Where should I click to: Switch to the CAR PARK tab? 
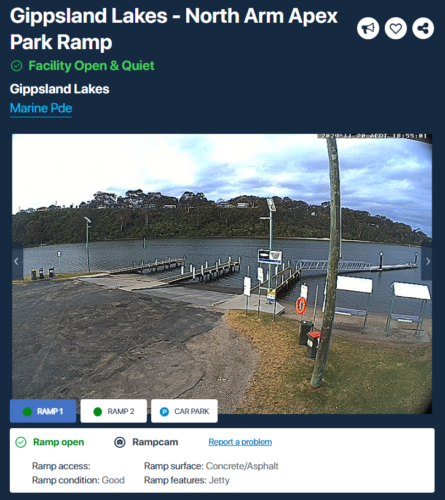click(184, 411)
